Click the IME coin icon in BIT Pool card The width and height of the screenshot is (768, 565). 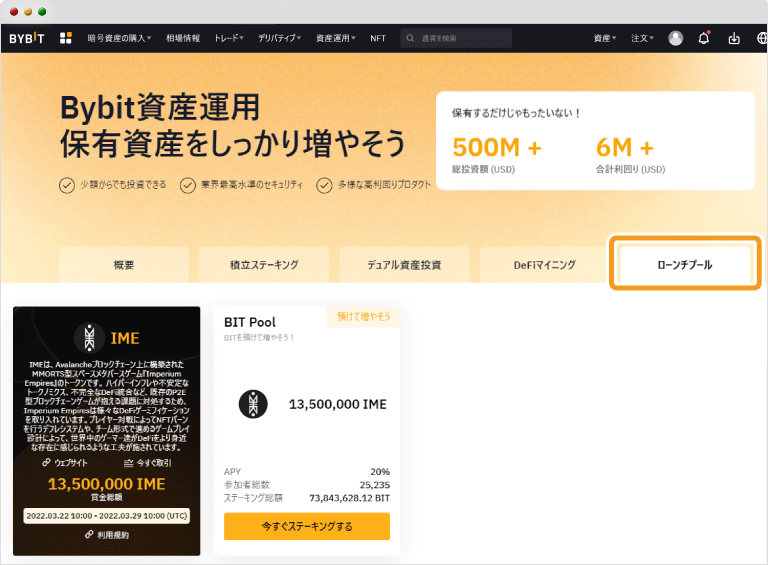[x=253, y=404]
